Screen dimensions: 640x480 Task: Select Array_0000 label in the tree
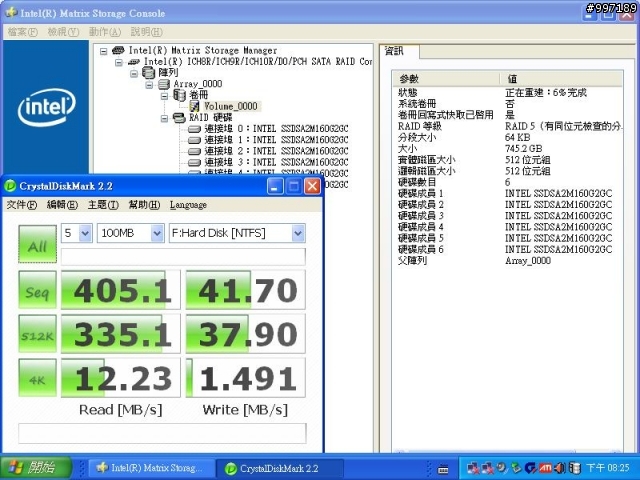pos(198,84)
